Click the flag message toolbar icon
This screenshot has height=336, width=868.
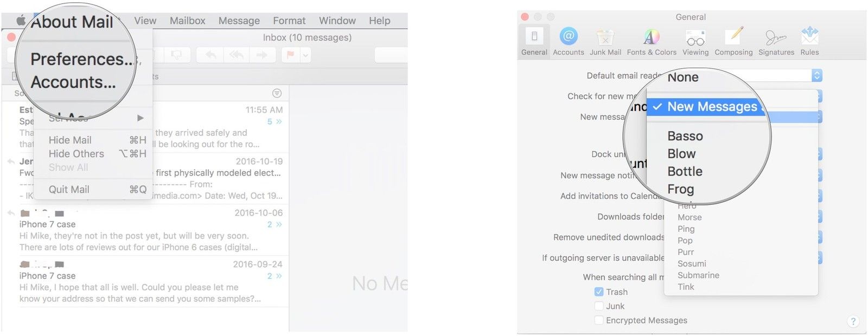[290, 55]
